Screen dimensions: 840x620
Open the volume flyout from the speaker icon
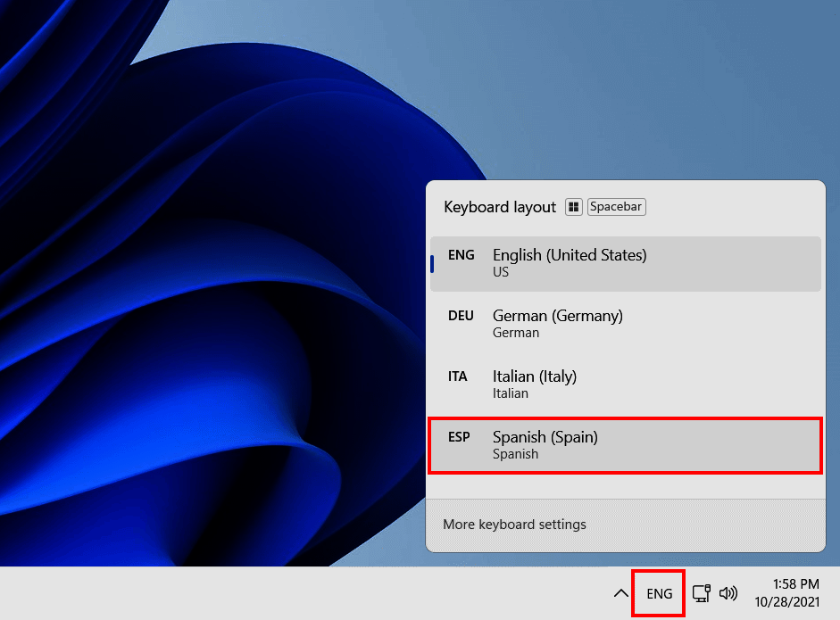tap(728, 592)
